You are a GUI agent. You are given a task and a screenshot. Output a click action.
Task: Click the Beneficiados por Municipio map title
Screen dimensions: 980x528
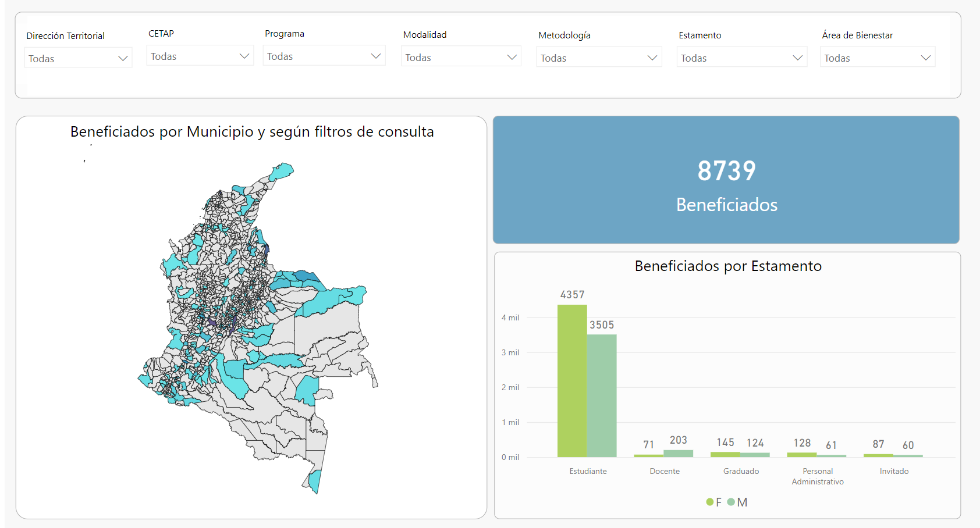click(x=252, y=132)
